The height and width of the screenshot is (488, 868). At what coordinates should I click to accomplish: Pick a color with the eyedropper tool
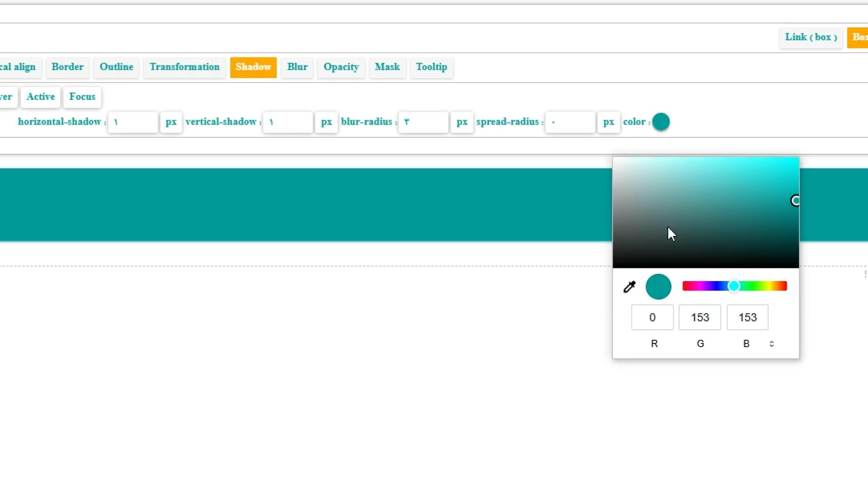[629, 287]
